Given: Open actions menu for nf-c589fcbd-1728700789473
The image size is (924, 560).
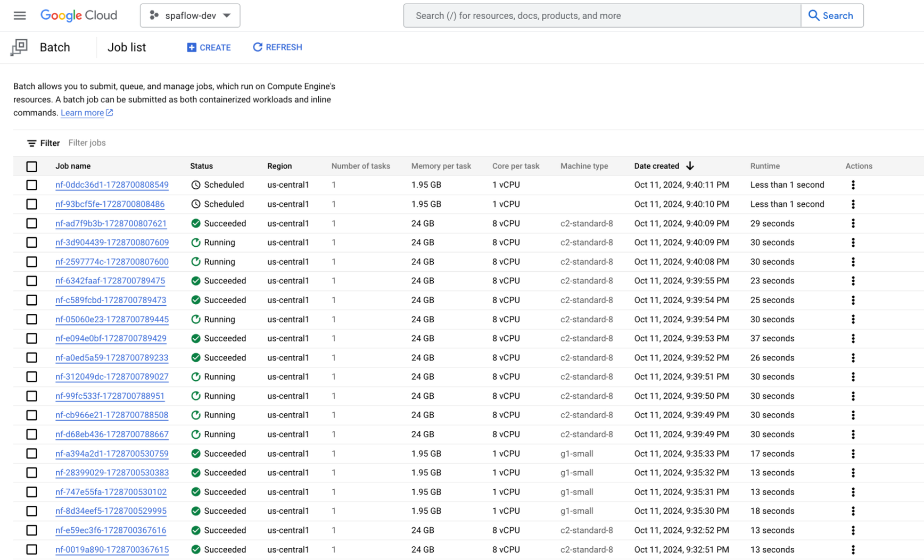Looking at the screenshot, I should (x=853, y=300).
